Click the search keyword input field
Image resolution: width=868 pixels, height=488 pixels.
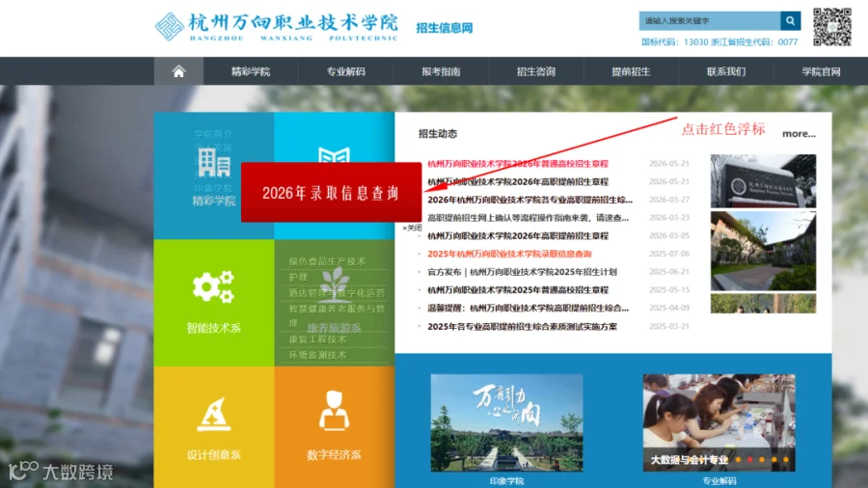click(710, 21)
